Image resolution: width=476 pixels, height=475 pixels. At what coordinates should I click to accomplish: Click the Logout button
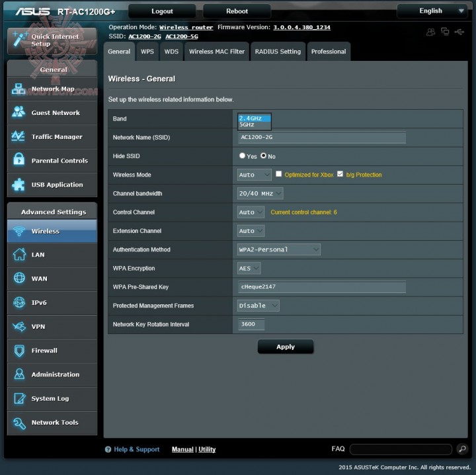162,11
